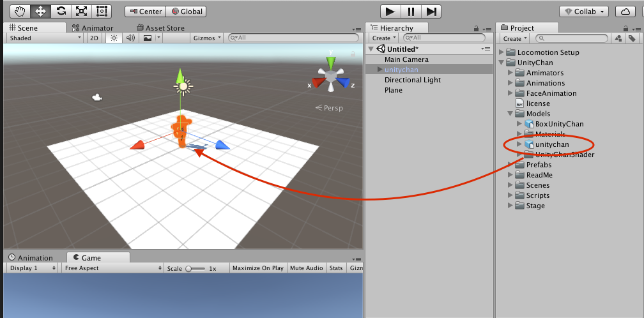Open the Display 1 dropdown
644x318 pixels.
point(32,268)
